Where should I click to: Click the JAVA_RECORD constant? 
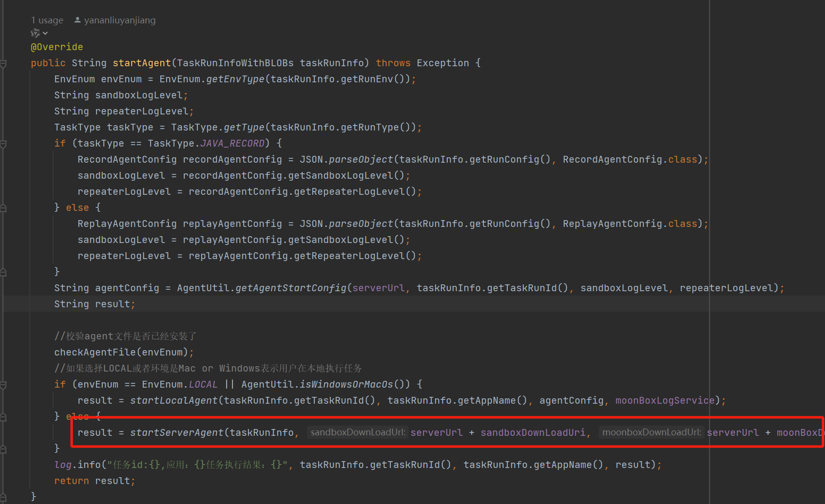(x=232, y=144)
